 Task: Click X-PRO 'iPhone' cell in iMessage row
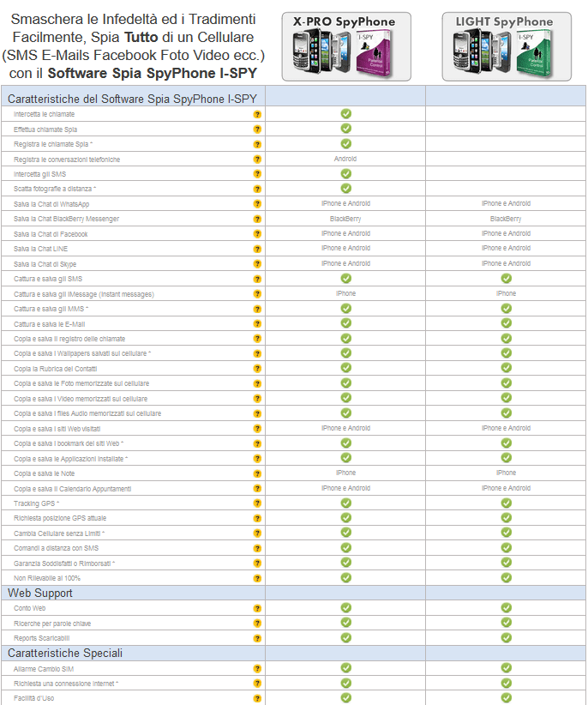click(346, 293)
